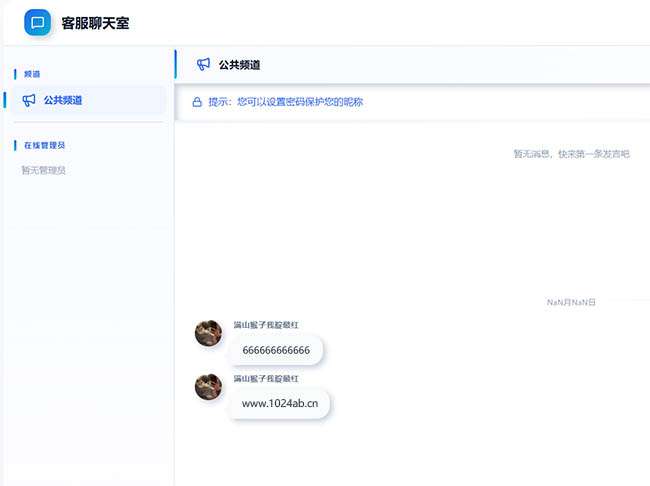Click the 公共频道 header title
650x486 pixels.
(x=240, y=65)
